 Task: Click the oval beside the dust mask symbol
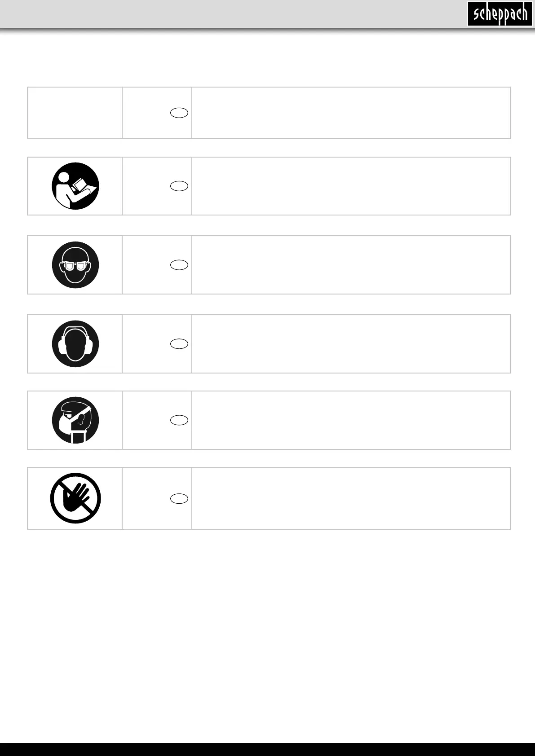click(179, 420)
